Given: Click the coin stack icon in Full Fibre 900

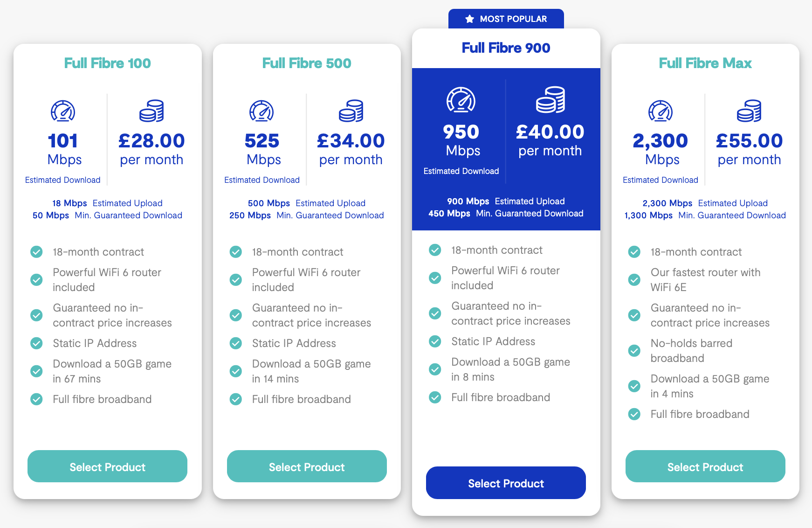Looking at the screenshot, I should [x=551, y=99].
